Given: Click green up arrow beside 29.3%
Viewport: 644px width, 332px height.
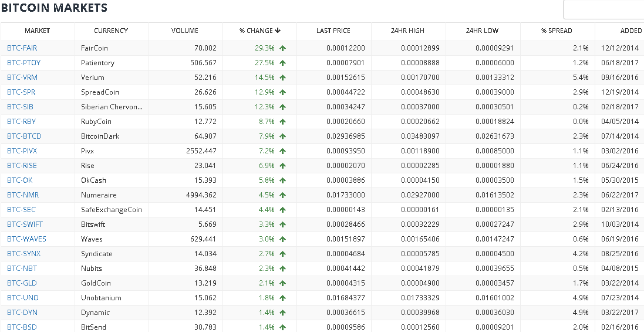Looking at the screenshot, I should pos(282,49).
